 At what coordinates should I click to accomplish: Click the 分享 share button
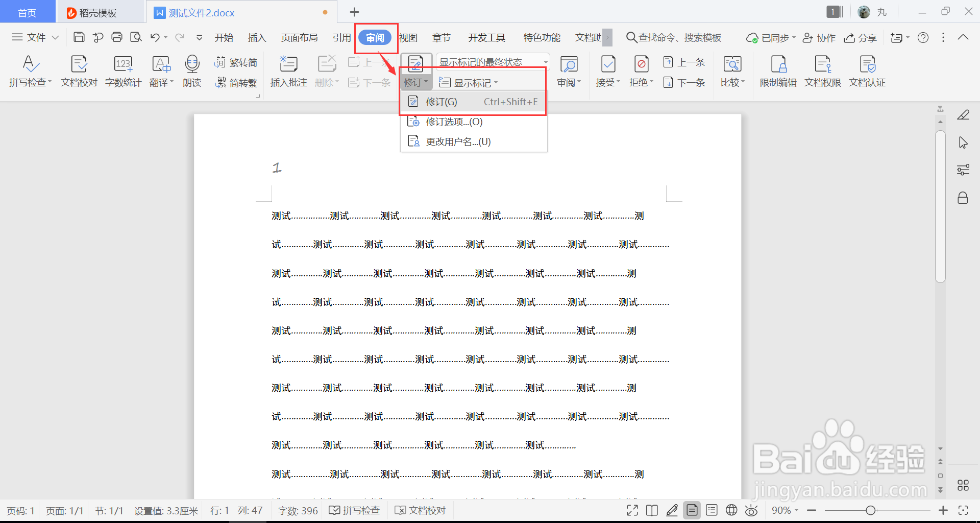tap(860, 38)
